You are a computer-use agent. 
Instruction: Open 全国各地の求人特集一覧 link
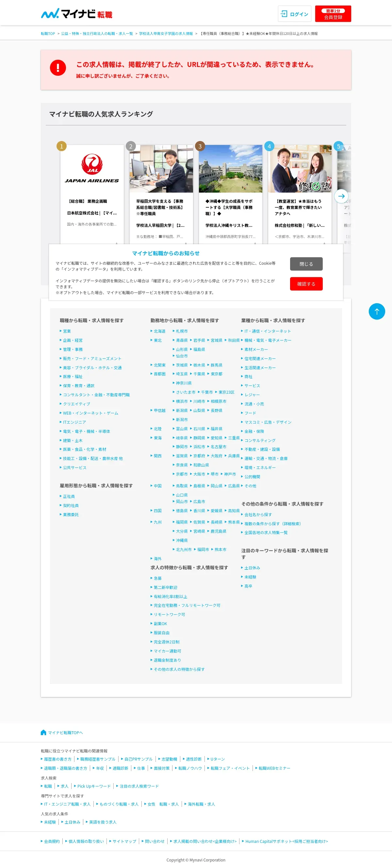(x=266, y=533)
